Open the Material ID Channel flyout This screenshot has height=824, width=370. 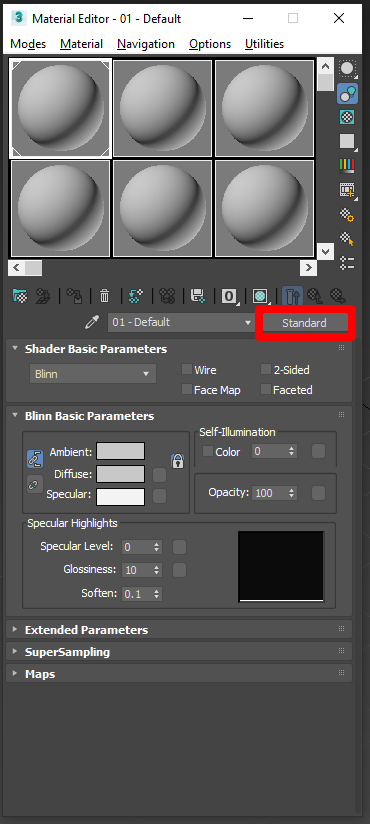coord(229,296)
